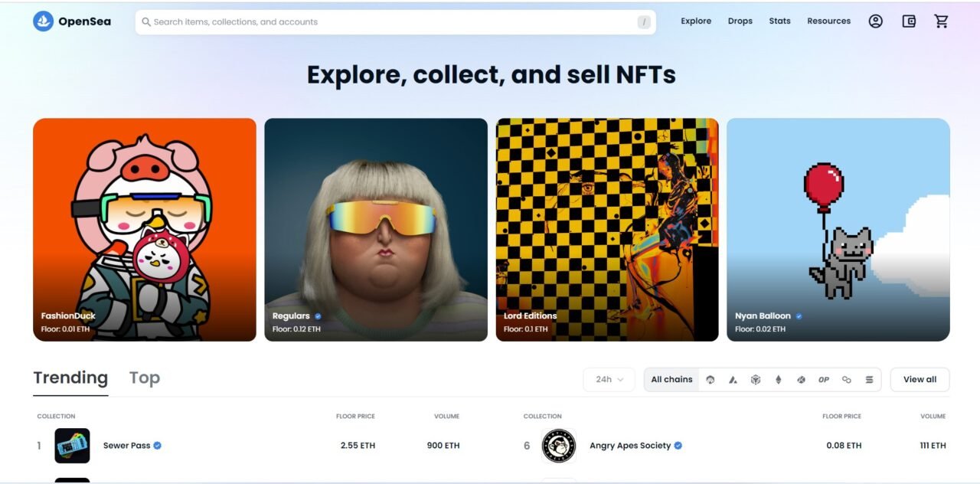Open the 24h time range dropdown
Image resolution: width=980 pixels, height=484 pixels.
click(x=609, y=380)
